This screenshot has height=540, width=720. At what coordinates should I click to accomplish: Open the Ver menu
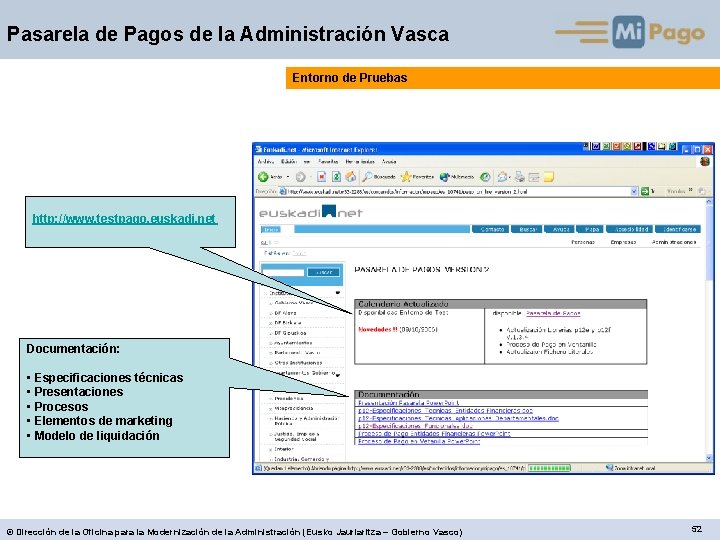coord(307,162)
